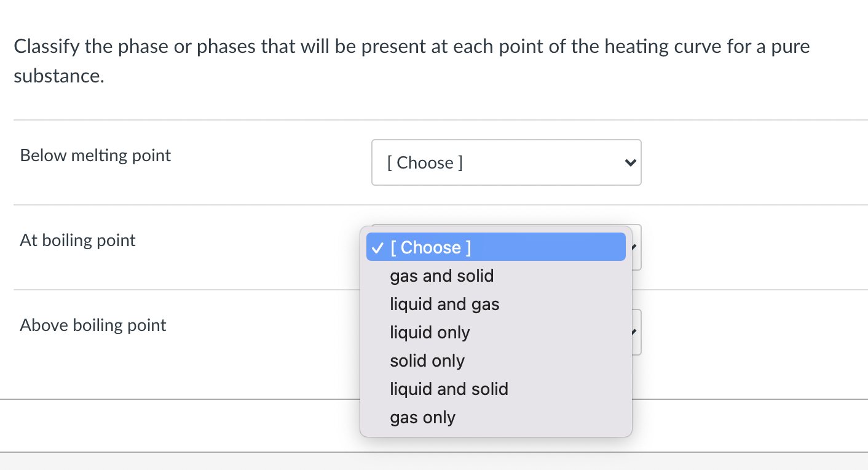This screenshot has height=470, width=868.
Task: Choose liquid only from the open list
Action: (x=429, y=332)
